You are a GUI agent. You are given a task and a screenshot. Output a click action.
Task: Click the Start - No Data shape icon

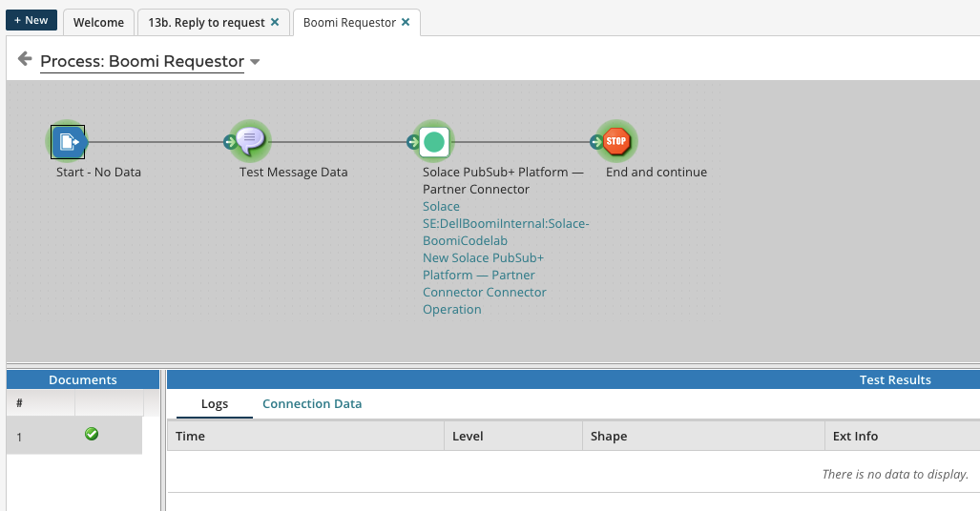(68, 142)
